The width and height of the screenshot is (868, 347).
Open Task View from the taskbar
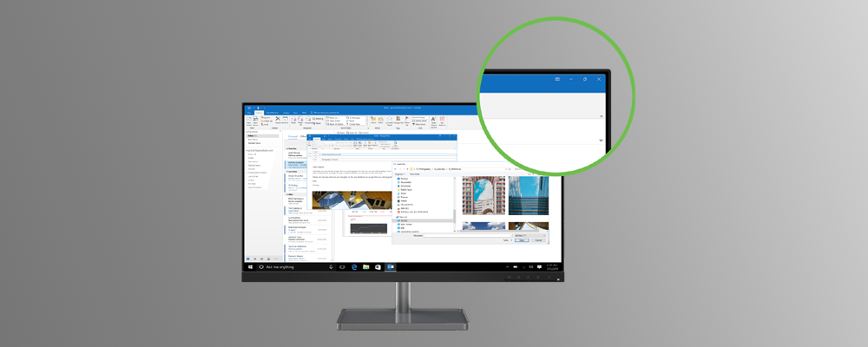point(342,267)
